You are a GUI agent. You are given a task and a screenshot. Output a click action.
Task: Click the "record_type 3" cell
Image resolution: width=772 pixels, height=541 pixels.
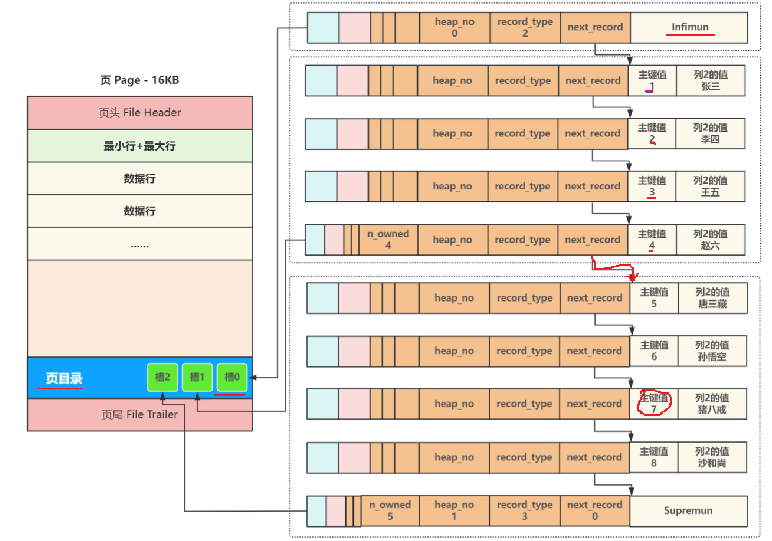click(x=525, y=510)
